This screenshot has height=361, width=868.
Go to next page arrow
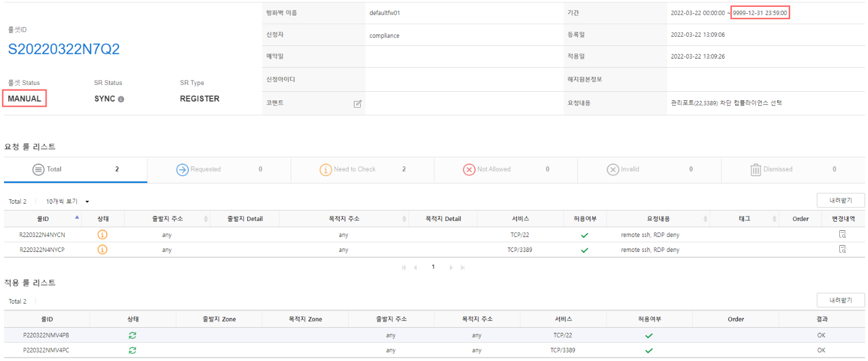[451, 267]
